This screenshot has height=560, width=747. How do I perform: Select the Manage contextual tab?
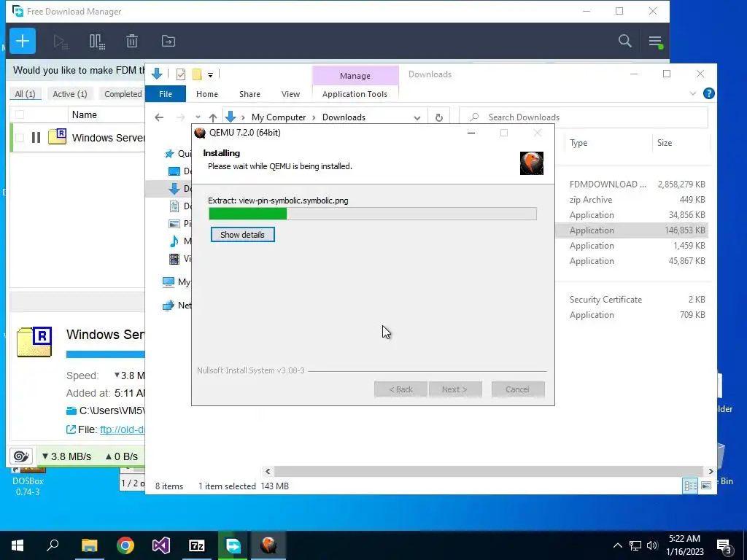point(355,76)
